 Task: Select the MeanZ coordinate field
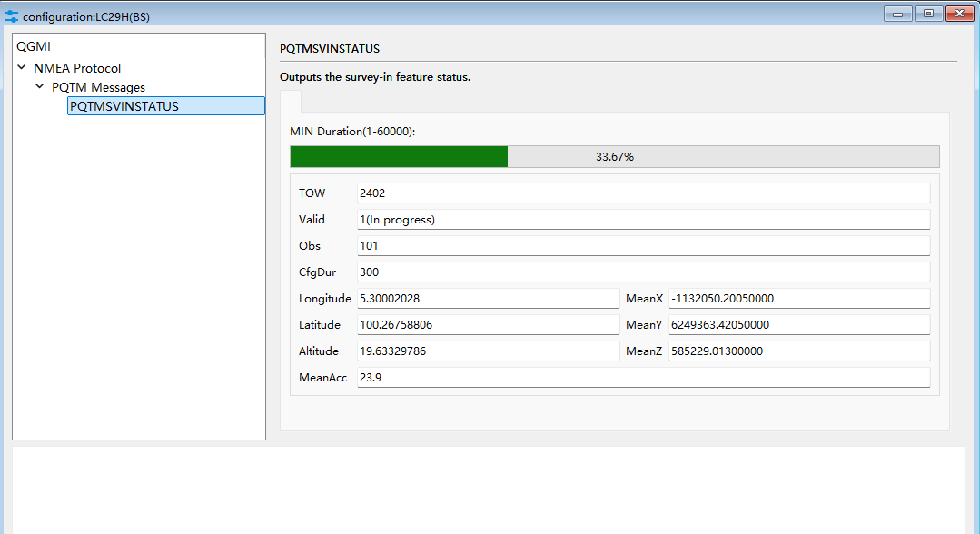(x=799, y=351)
